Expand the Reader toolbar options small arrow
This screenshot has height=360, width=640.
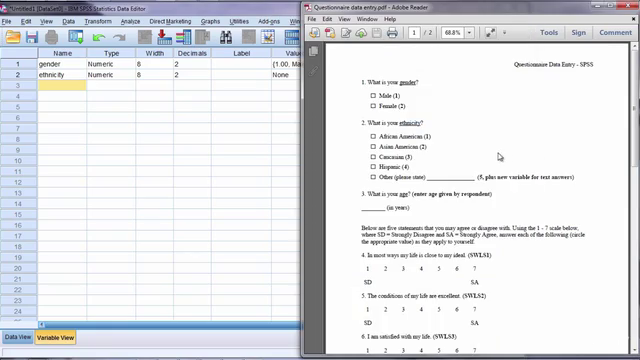(504, 33)
